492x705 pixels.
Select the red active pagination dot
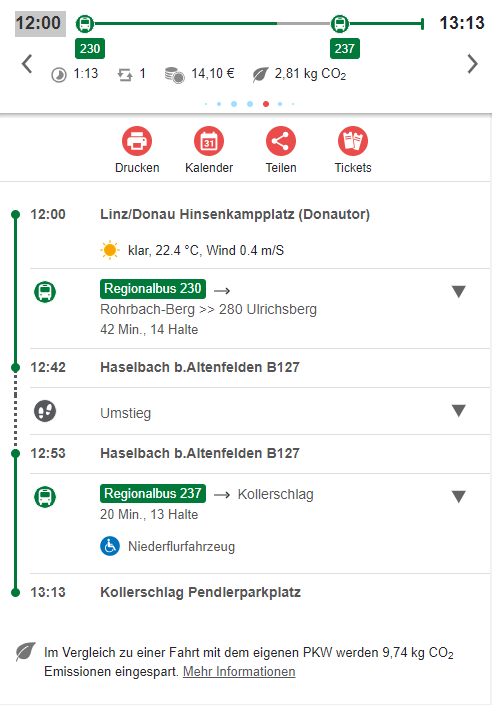coord(266,104)
